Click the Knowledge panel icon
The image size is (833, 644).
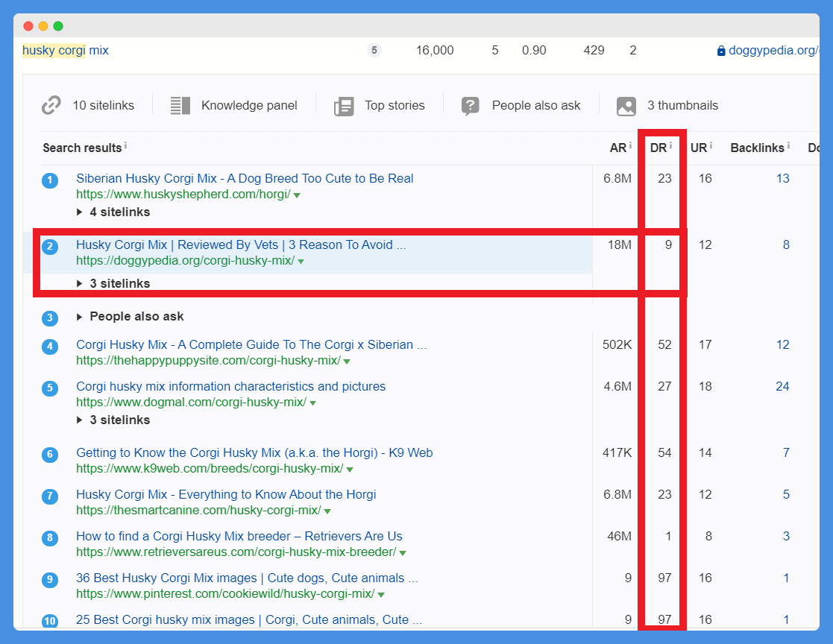click(x=180, y=106)
